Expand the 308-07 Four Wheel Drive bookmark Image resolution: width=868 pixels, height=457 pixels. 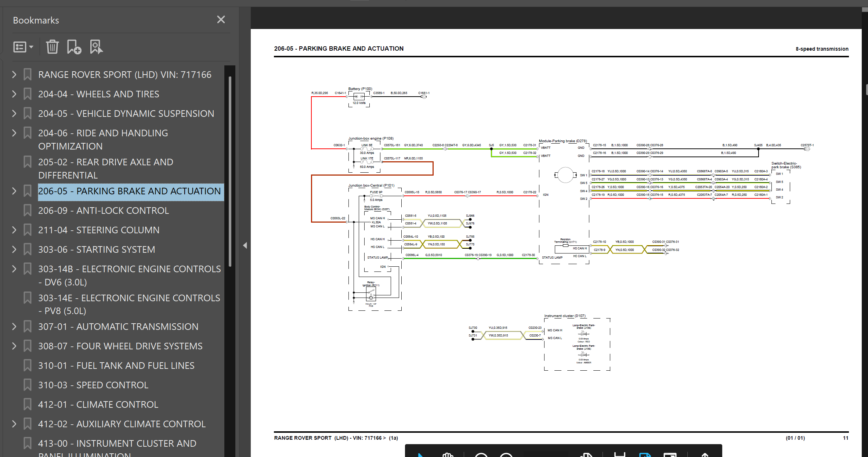[14, 346]
